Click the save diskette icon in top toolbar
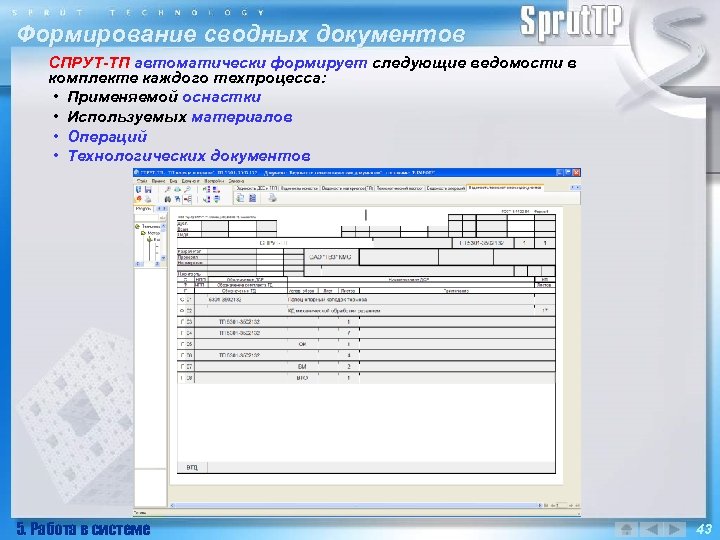The image size is (720, 540). point(148,189)
